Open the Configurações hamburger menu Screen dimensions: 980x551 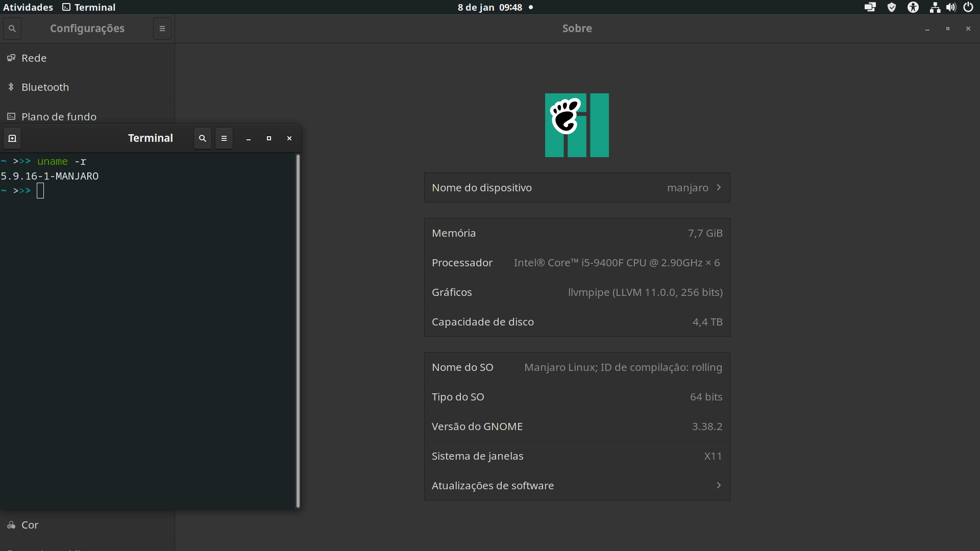162,29
